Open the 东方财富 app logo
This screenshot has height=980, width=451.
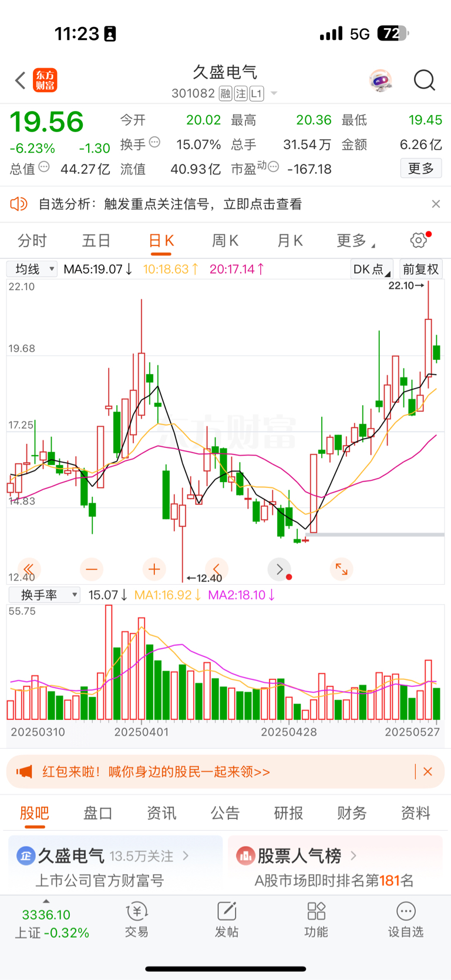[45, 80]
